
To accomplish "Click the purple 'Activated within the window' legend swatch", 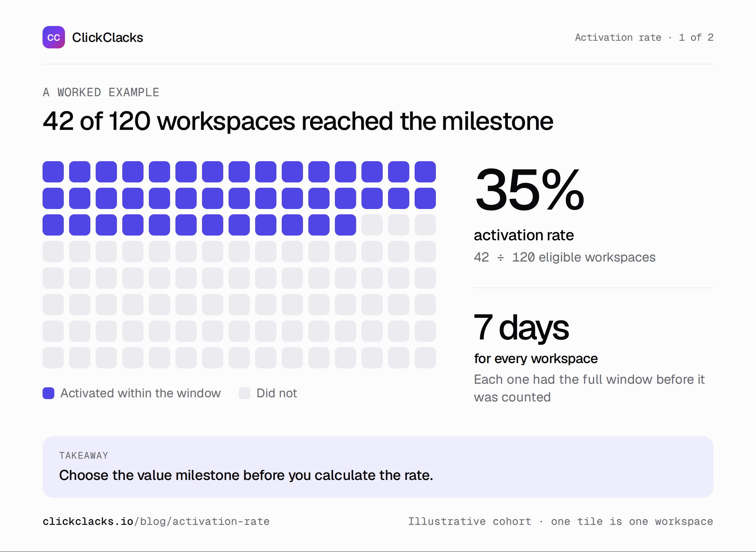I will 48,393.
